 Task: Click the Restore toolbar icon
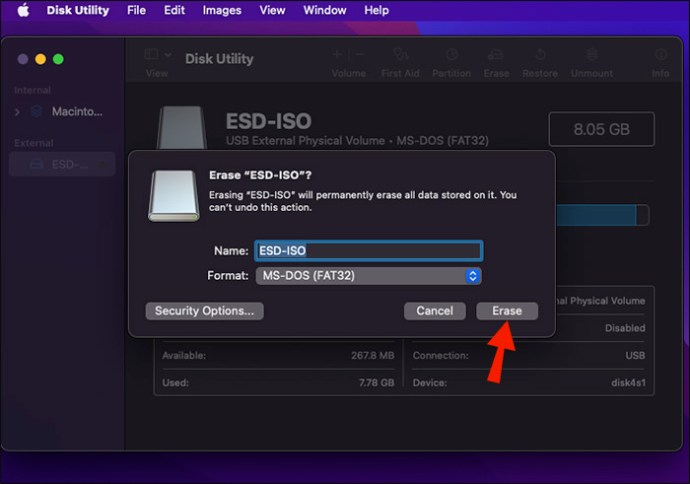pos(540,55)
